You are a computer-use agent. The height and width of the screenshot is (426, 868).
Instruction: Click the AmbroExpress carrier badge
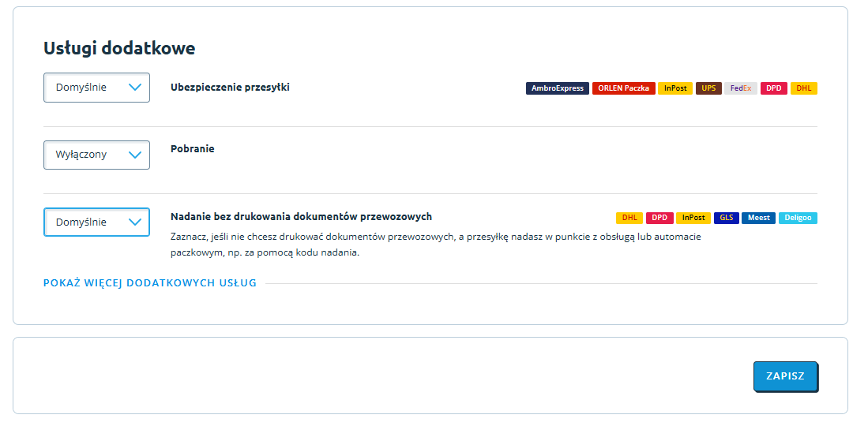pyautogui.click(x=558, y=88)
